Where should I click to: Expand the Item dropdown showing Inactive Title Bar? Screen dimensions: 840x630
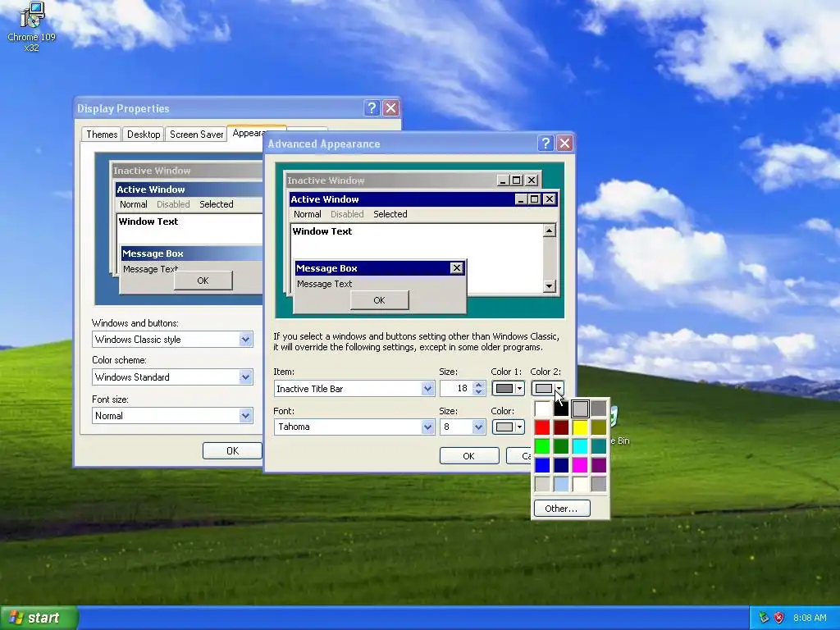(x=427, y=388)
